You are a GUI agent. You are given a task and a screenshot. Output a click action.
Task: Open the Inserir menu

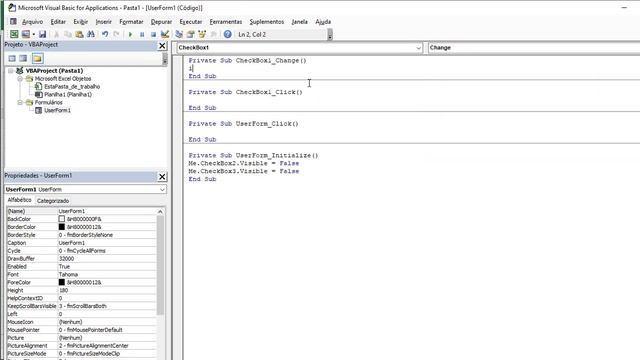tap(103, 22)
